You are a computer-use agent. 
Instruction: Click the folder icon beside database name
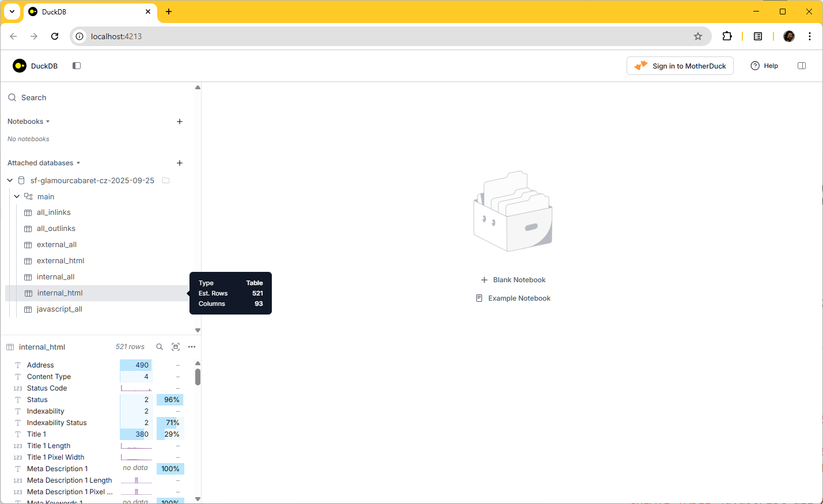tap(166, 180)
